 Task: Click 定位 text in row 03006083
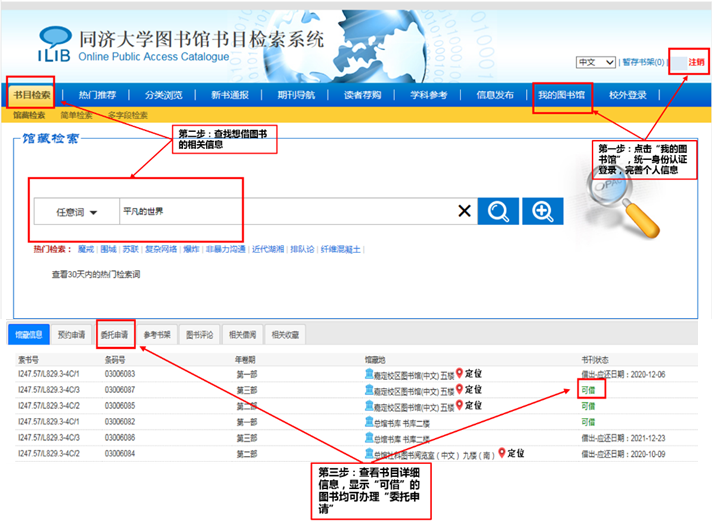pos(473,374)
